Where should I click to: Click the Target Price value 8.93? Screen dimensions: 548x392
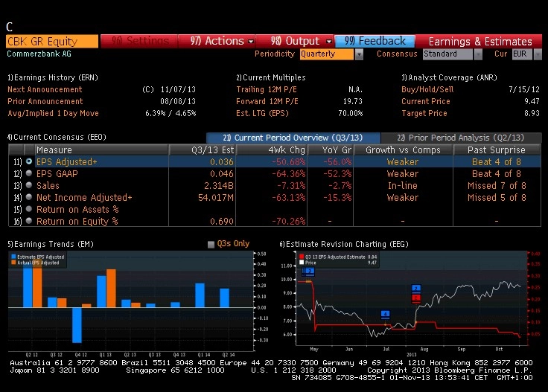click(532, 113)
